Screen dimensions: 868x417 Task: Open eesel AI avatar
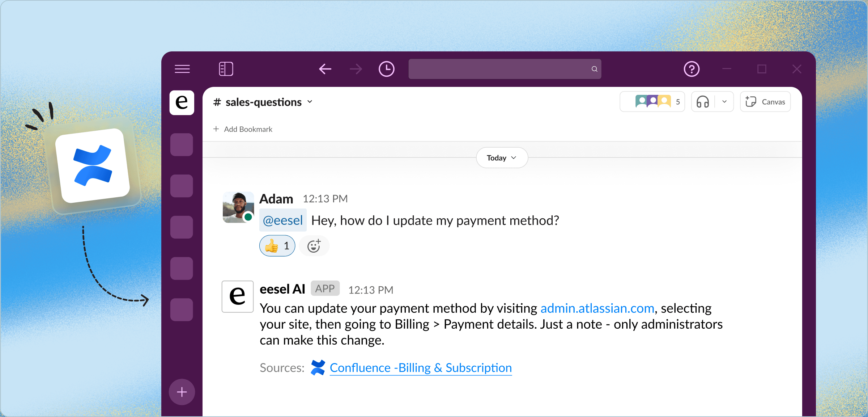(237, 296)
